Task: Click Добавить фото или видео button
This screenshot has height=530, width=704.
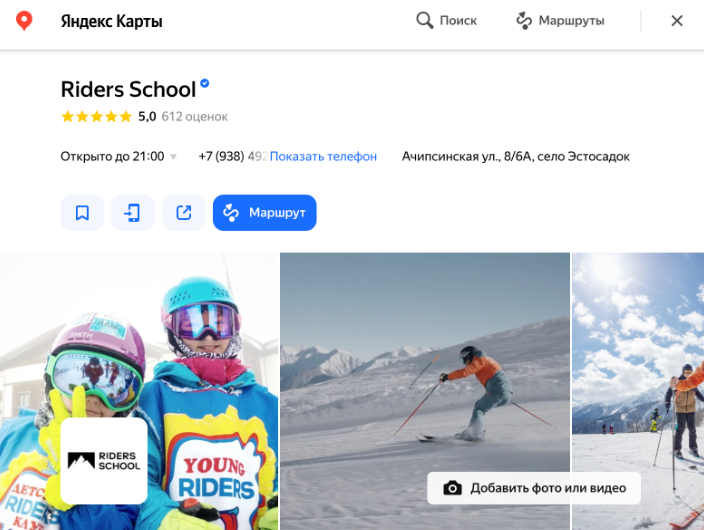Action: (533, 488)
